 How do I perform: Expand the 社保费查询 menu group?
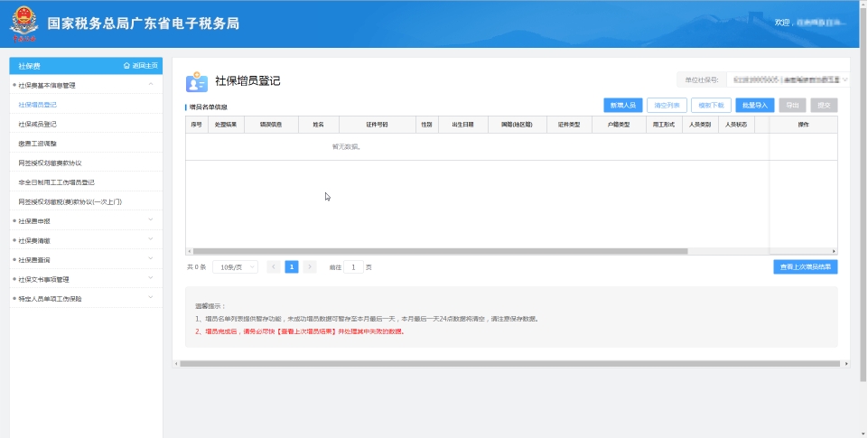pyautogui.click(x=151, y=260)
